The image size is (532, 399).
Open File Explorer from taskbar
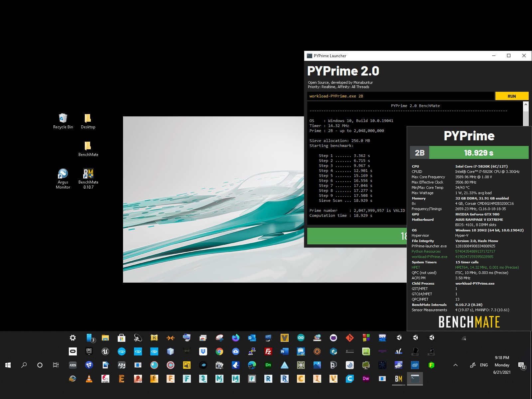click(105, 338)
